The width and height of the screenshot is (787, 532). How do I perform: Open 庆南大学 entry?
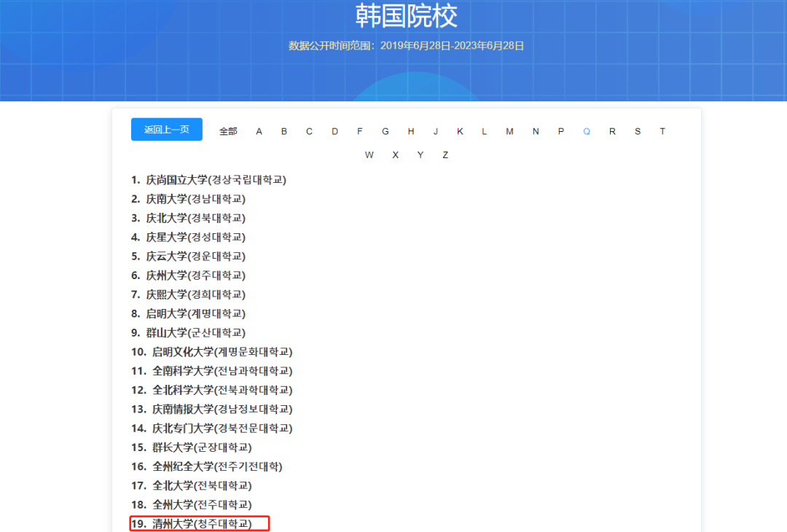pyautogui.click(x=197, y=198)
